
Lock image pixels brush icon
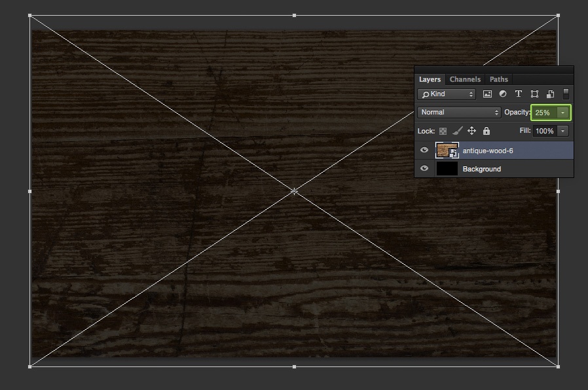tap(457, 131)
